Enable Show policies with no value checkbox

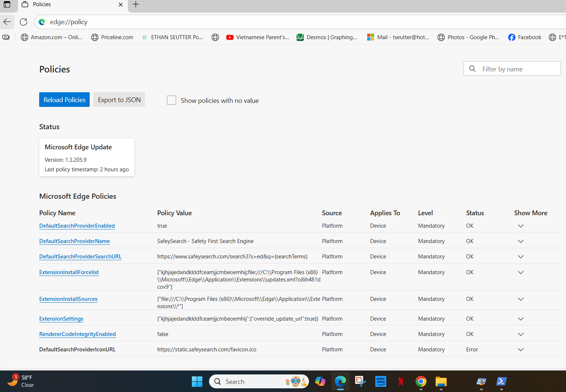(x=171, y=100)
